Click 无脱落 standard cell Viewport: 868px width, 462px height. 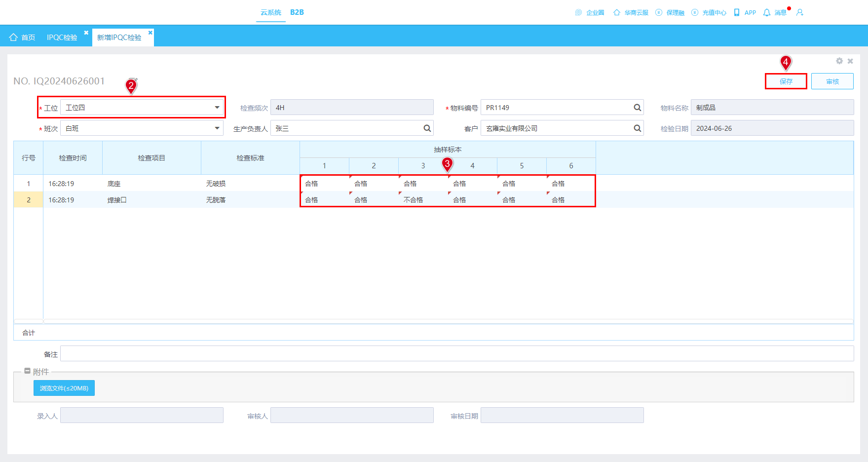250,199
